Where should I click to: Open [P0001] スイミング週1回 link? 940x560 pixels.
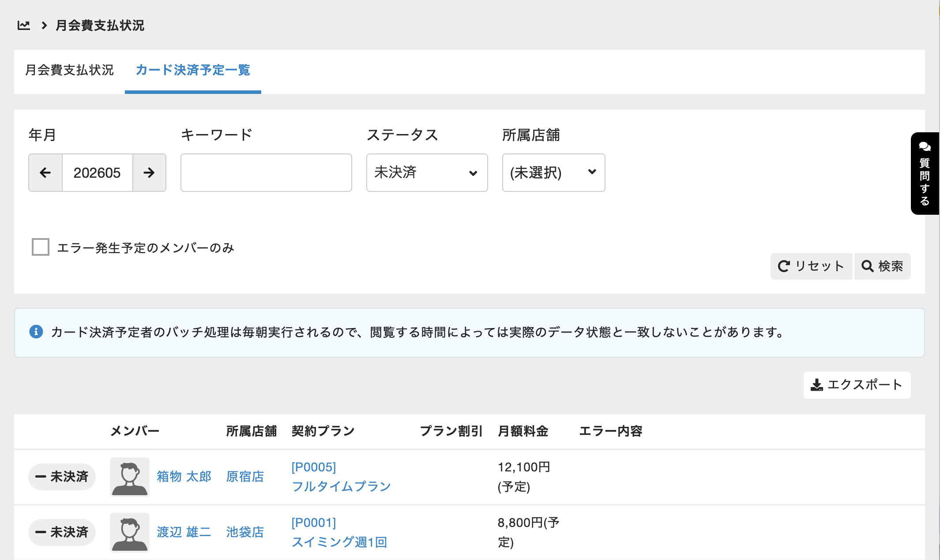coord(339,532)
